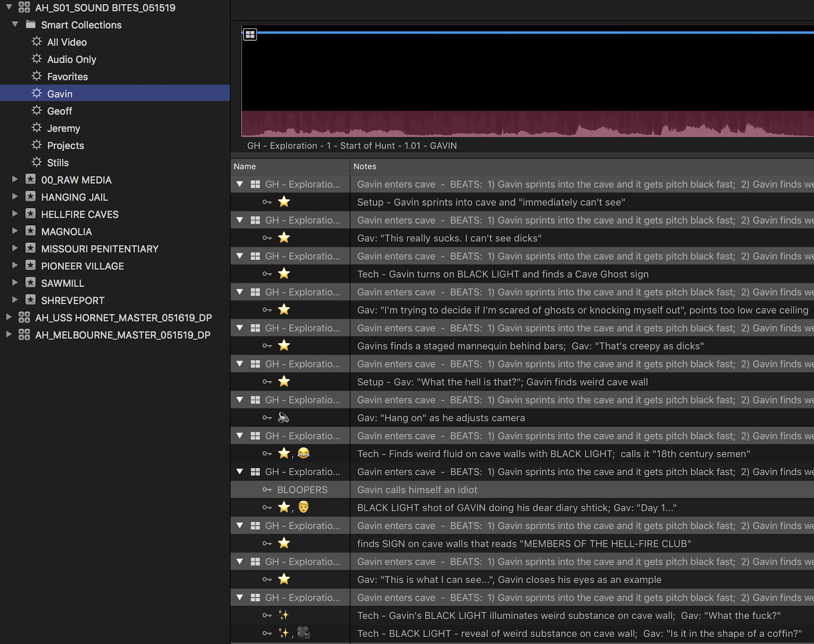Click the laughing emoji keyword on semen note row
The height and width of the screenshot is (644, 814).
pyautogui.click(x=304, y=453)
